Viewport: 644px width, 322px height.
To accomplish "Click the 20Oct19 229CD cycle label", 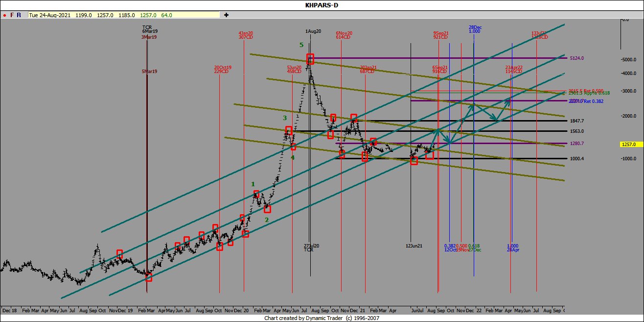I will (223, 69).
